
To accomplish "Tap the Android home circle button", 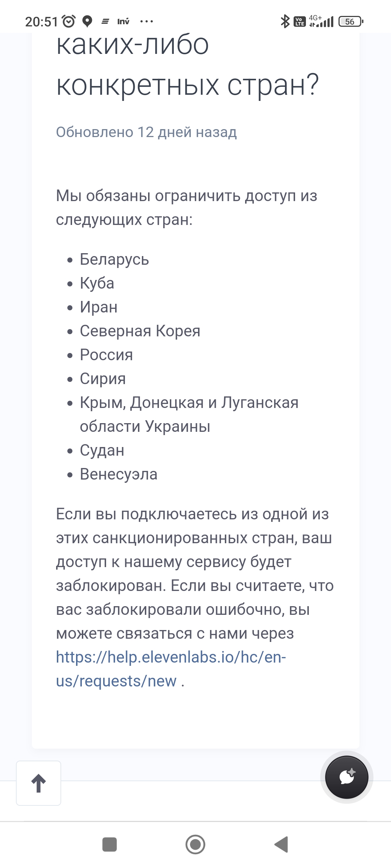I will pyautogui.click(x=195, y=844).
